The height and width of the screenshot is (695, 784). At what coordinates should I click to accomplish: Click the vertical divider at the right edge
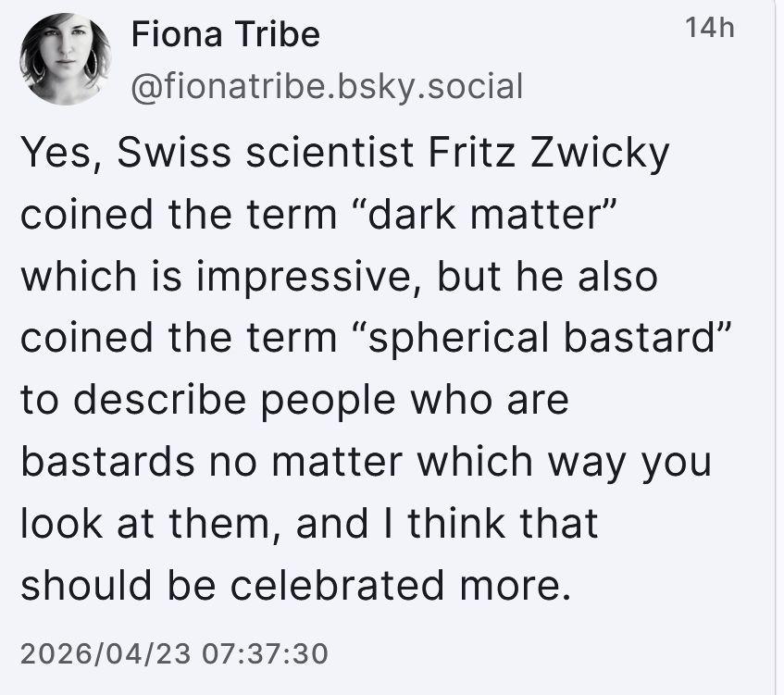tap(774, 348)
